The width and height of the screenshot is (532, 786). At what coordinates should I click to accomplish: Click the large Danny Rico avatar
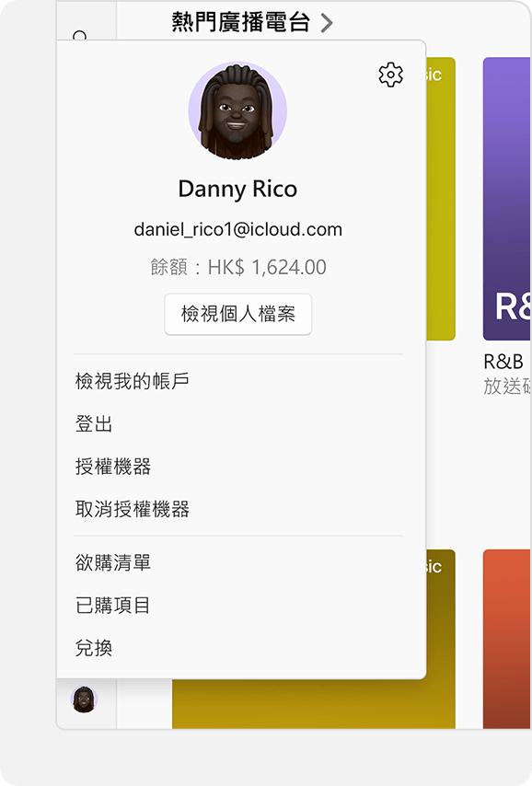237,110
